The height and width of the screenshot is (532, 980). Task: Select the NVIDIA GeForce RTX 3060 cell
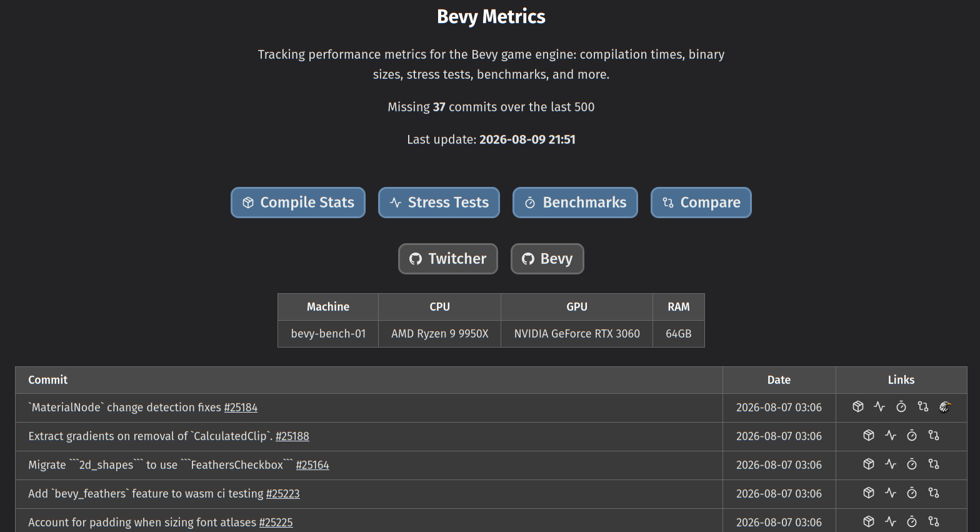[x=577, y=334]
